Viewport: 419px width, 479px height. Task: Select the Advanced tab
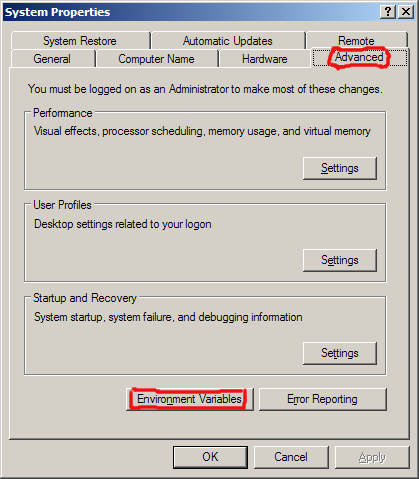[359, 57]
